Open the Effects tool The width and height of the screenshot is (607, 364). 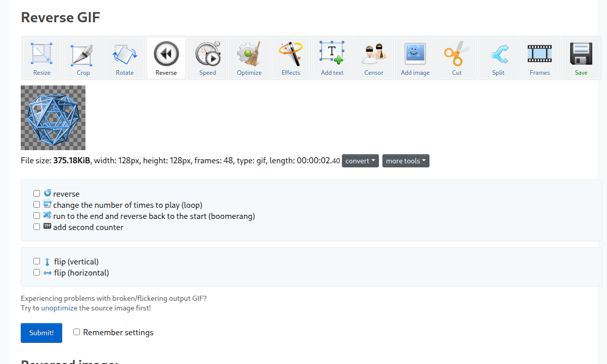[291, 58]
